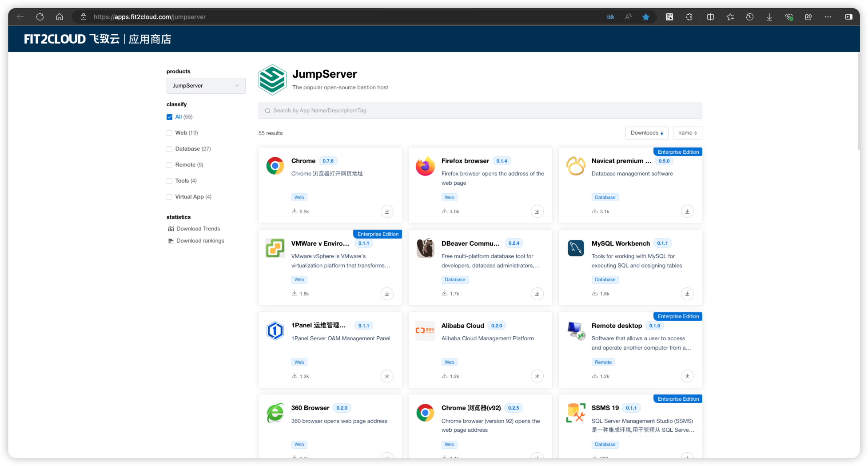Click the DBeaver beaver icon
The height and width of the screenshot is (466, 868).
coord(425,248)
